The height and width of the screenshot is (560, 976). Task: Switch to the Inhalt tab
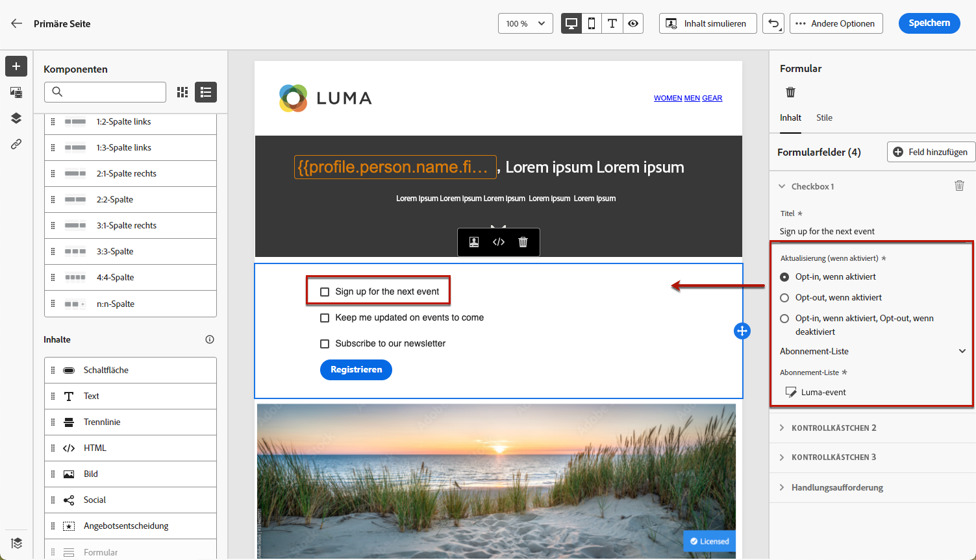point(790,117)
